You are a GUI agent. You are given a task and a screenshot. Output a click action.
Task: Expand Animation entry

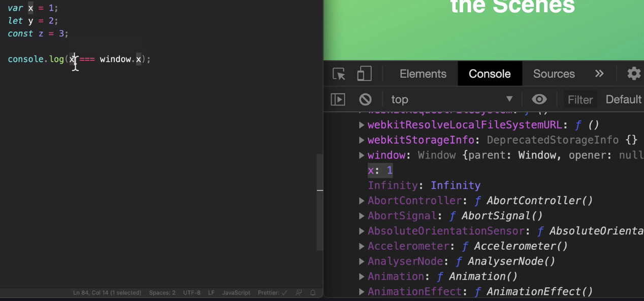pos(362,277)
